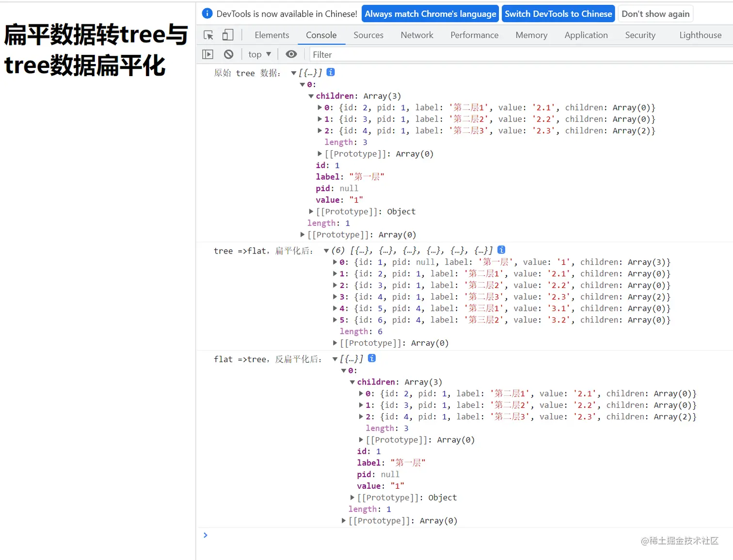Screen dimensions: 733x560
Task: Expand 第二层2 item in 原始 tree children
Action: 320,119
